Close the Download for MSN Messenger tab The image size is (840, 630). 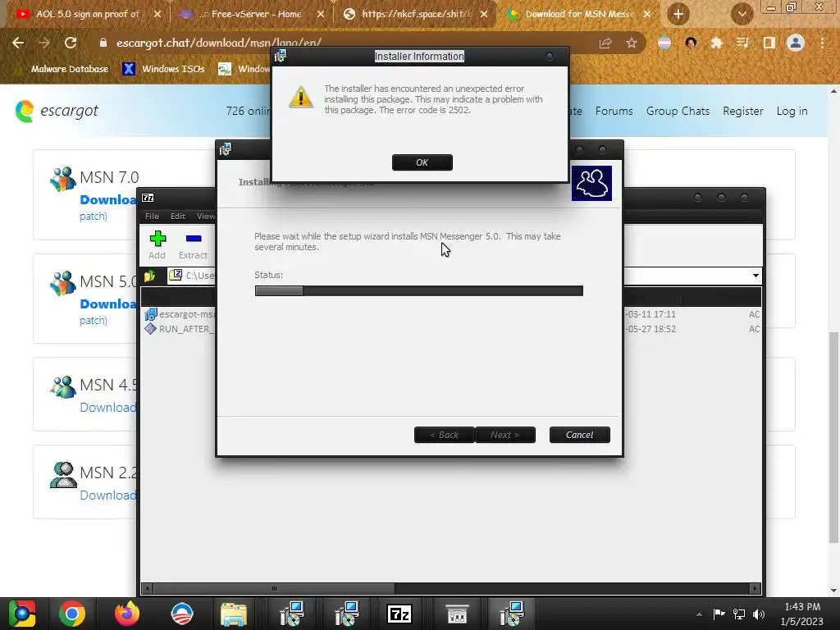(x=647, y=14)
